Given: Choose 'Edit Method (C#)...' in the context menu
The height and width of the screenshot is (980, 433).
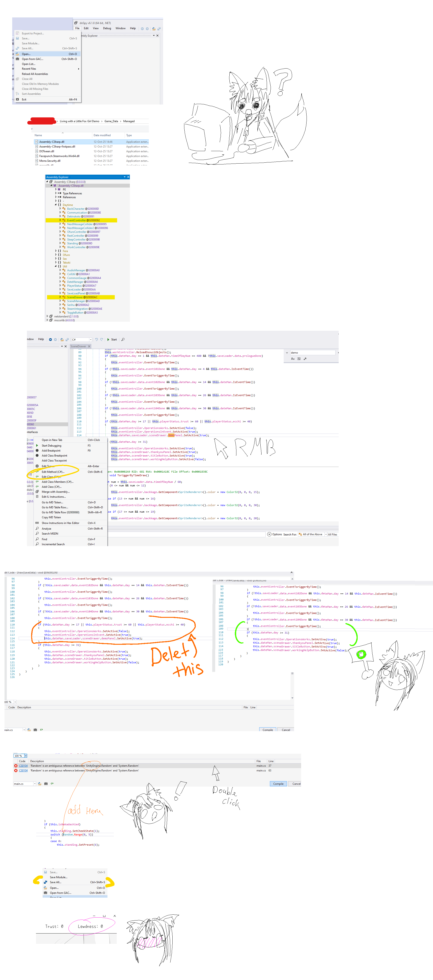Looking at the screenshot, I should point(53,472).
